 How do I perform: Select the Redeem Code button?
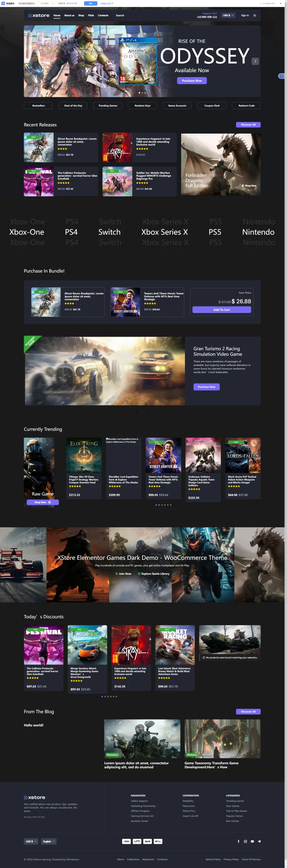(247, 106)
